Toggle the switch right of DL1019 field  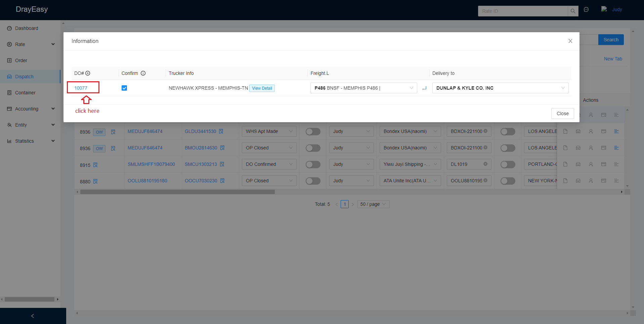(x=508, y=165)
